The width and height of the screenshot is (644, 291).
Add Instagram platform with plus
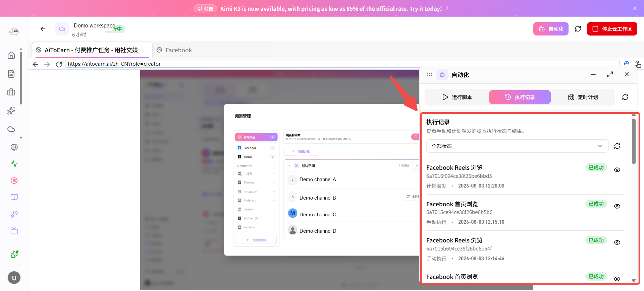click(x=274, y=192)
